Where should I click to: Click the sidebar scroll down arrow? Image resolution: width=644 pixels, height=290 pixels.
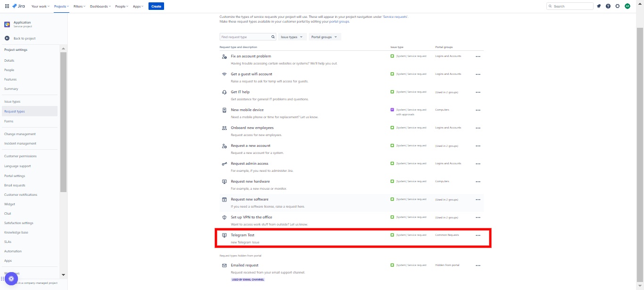[64, 274]
